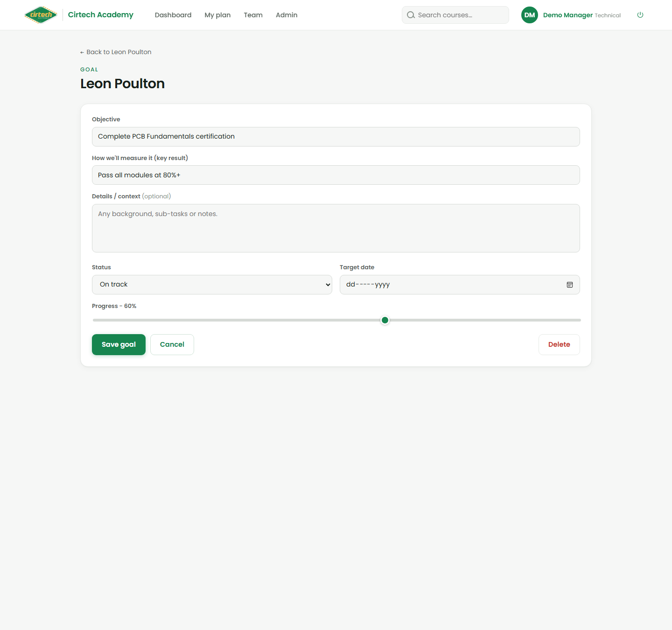Delete this goal
The height and width of the screenshot is (630, 672).
[559, 344]
